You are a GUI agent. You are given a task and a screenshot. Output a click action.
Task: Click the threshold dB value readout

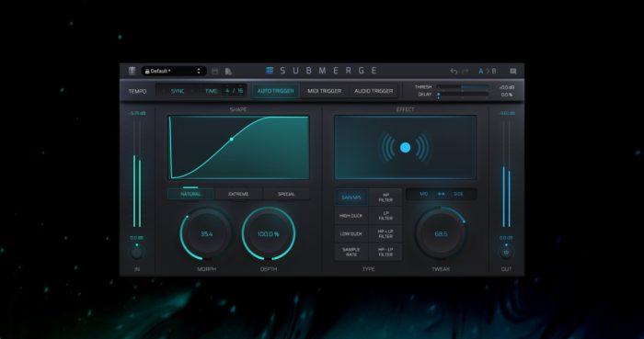pyautogui.click(x=506, y=87)
